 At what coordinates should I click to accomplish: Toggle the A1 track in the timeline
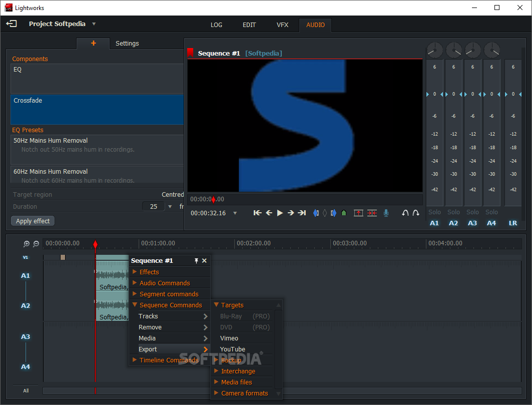26,276
